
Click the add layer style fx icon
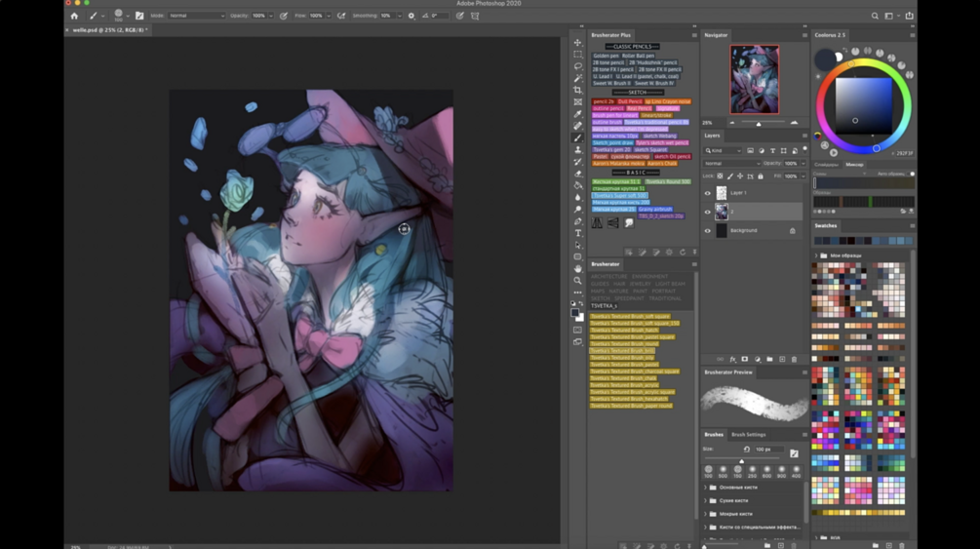pyautogui.click(x=732, y=360)
